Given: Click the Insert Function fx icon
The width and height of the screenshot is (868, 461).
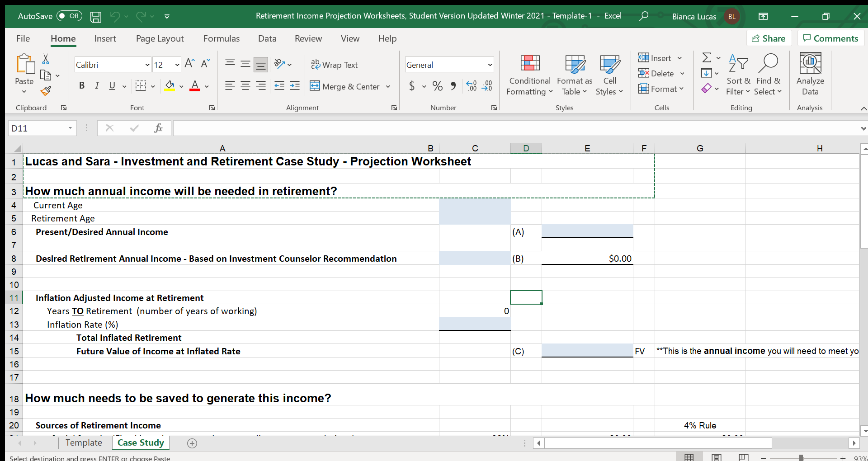Looking at the screenshot, I should pos(158,128).
